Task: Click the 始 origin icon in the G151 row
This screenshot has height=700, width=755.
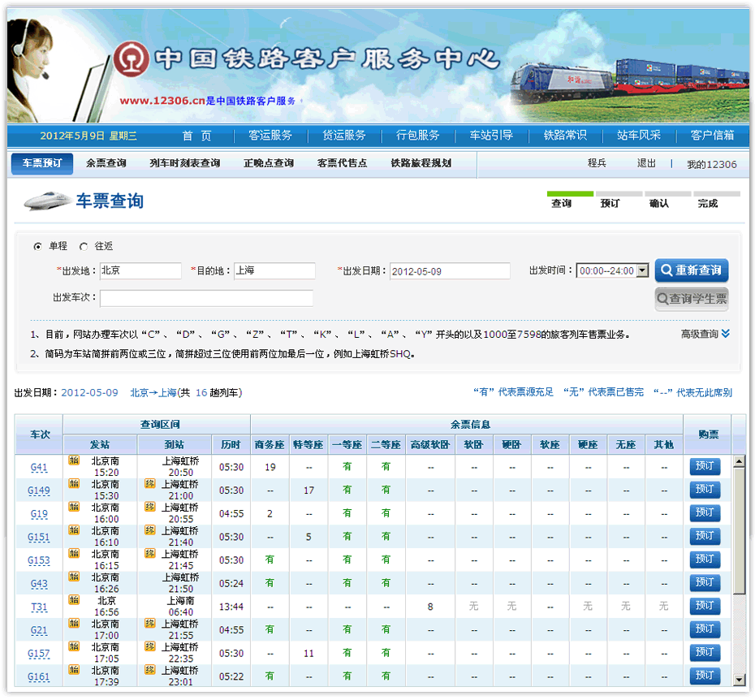Action: pyautogui.click(x=74, y=530)
